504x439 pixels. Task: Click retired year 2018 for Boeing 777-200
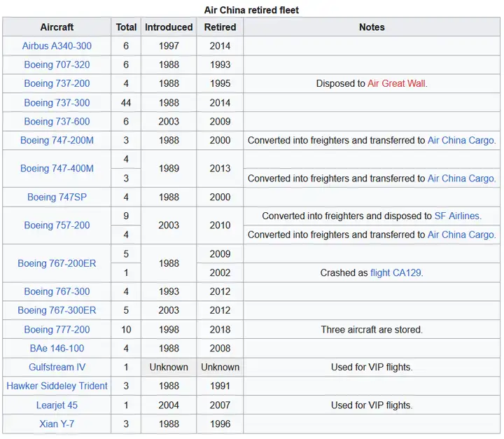point(220,330)
